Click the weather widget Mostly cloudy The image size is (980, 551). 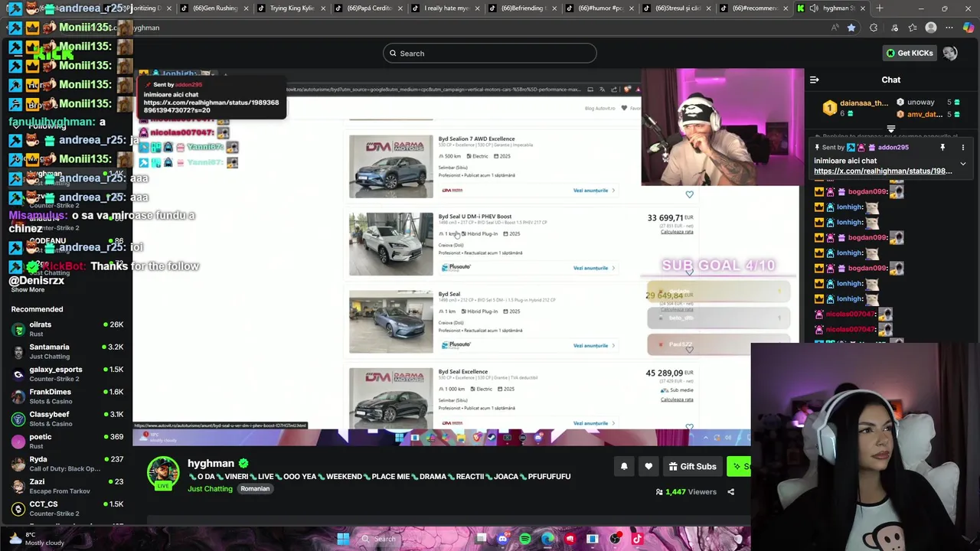pos(36,539)
